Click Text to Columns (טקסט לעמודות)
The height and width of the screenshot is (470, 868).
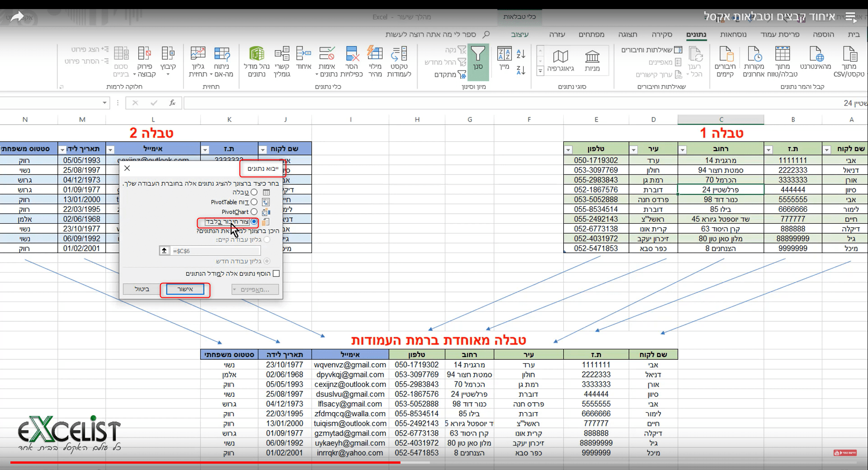[x=399, y=61]
